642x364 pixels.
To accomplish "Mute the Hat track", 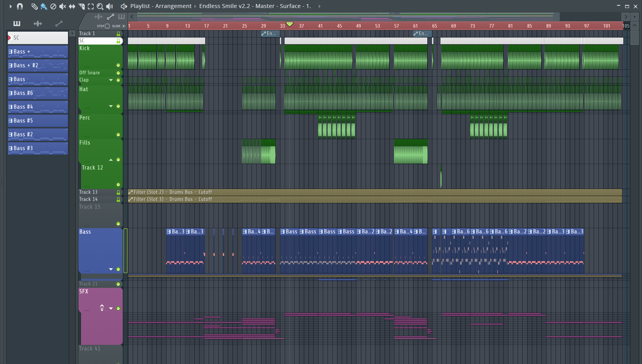I will [x=118, y=106].
